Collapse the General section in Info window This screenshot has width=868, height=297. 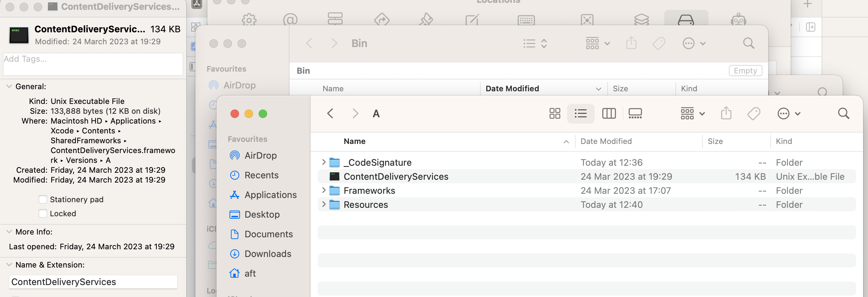click(x=9, y=86)
